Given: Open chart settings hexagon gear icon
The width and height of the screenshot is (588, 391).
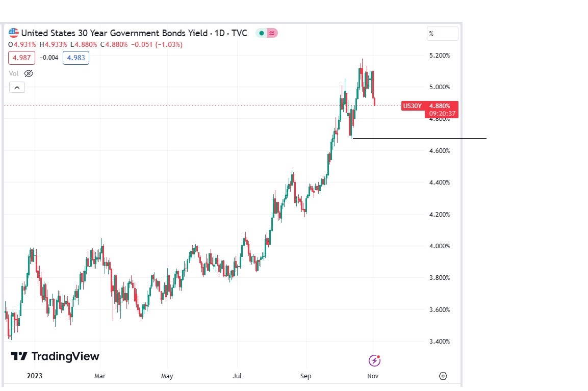Looking at the screenshot, I should pyautogui.click(x=443, y=376).
